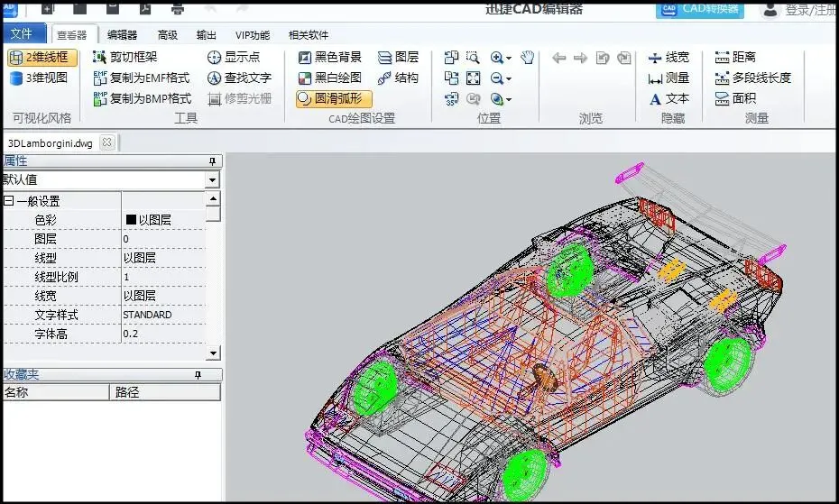
Task: Open the zoom in dropdown arrow
Action: (509, 58)
